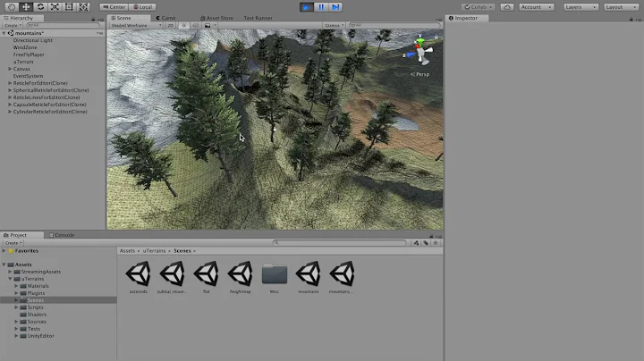Expand the Favorites section
The image size is (644, 361).
[x=4, y=251]
